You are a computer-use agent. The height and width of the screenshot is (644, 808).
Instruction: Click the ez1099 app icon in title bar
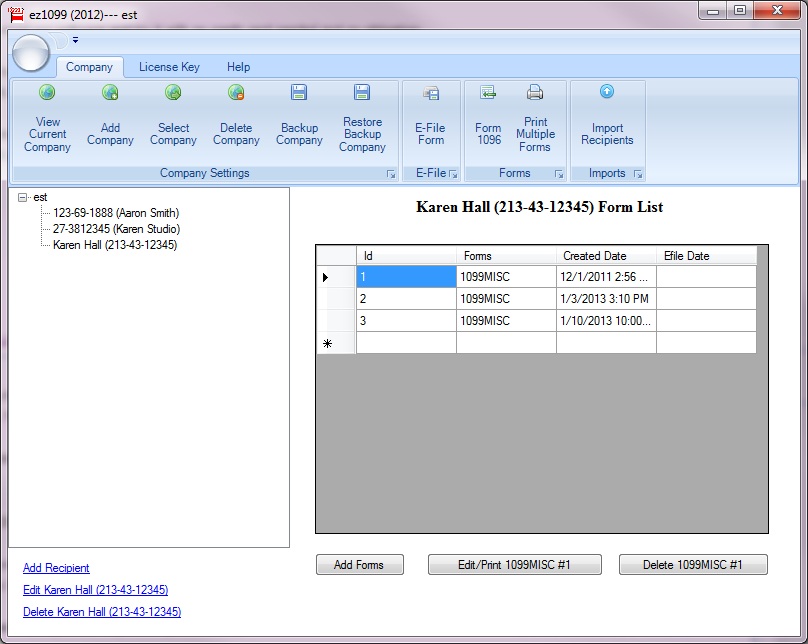pyautogui.click(x=16, y=14)
